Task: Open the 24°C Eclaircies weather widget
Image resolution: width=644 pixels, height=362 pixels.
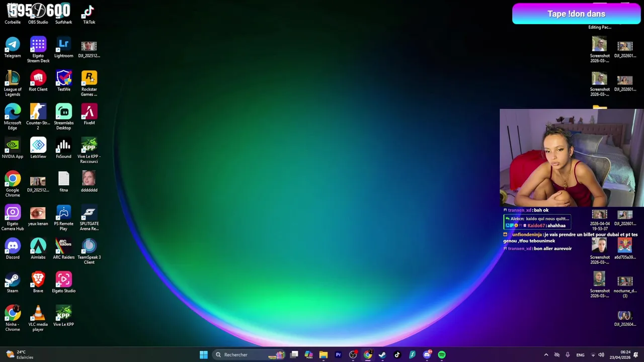Action: point(19,354)
